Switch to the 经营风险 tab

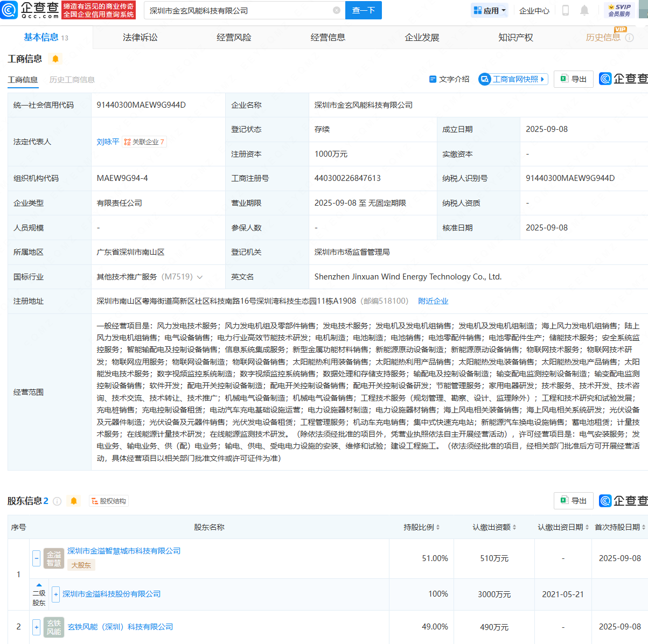click(x=234, y=38)
